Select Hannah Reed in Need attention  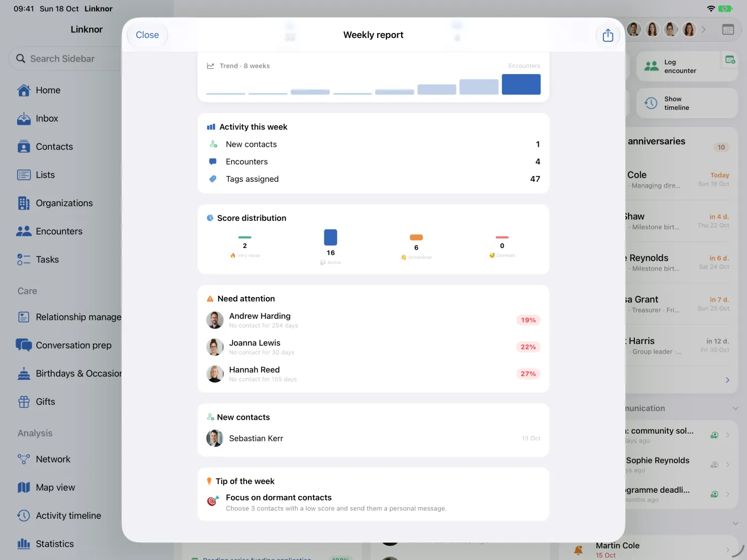coord(373,374)
